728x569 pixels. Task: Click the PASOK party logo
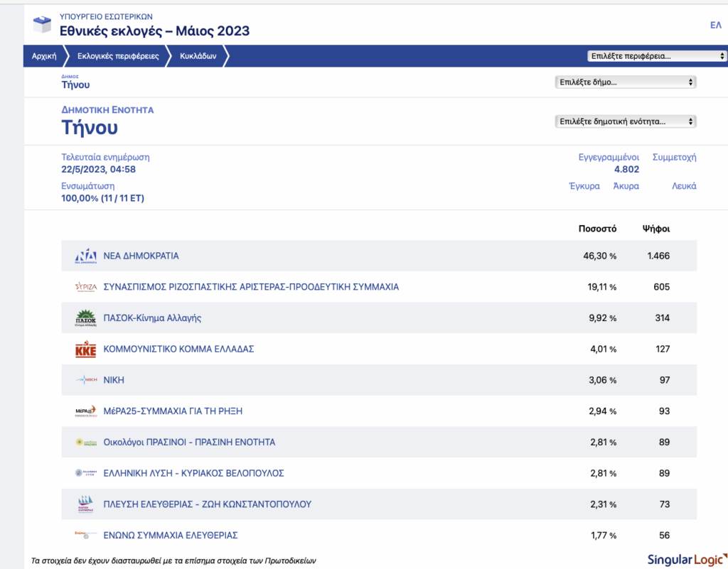point(86,318)
